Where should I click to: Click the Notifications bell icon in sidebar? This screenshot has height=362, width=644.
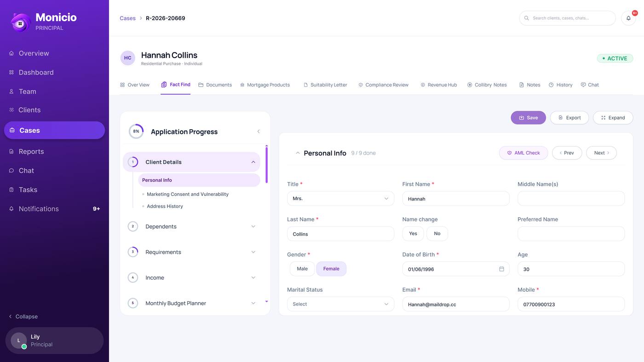pyautogui.click(x=11, y=209)
